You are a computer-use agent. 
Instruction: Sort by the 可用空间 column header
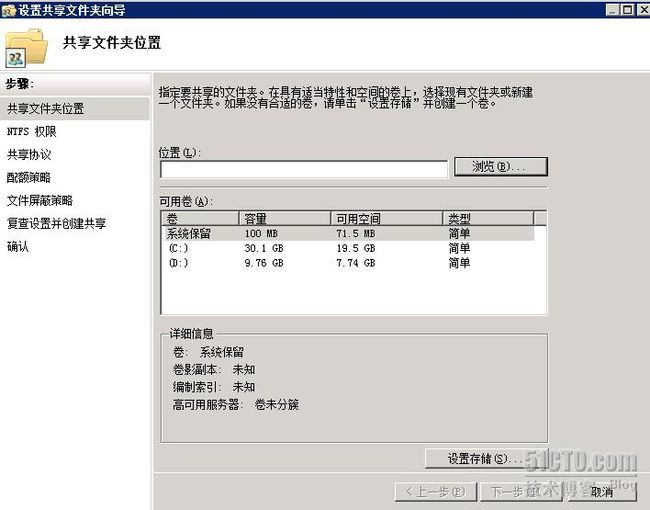(x=386, y=219)
